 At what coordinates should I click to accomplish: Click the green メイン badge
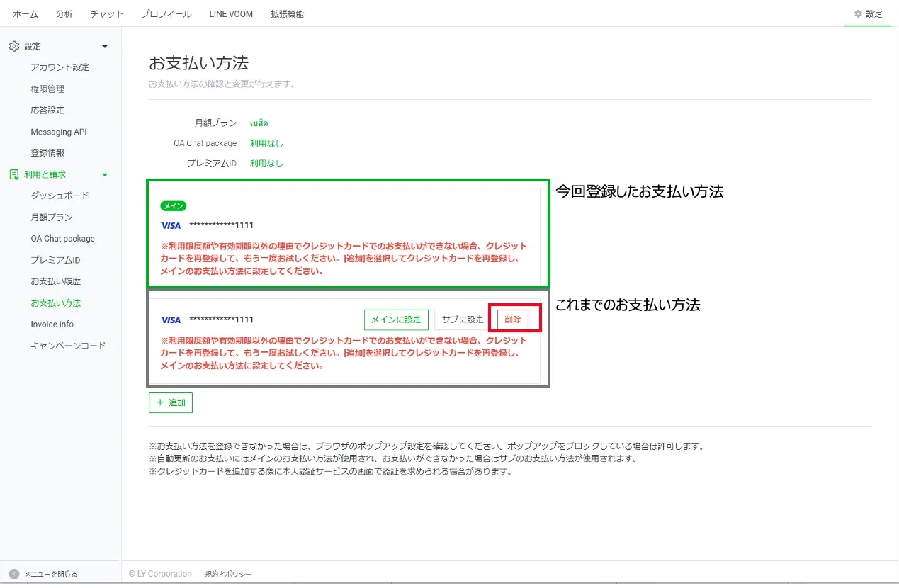[x=174, y=206]
